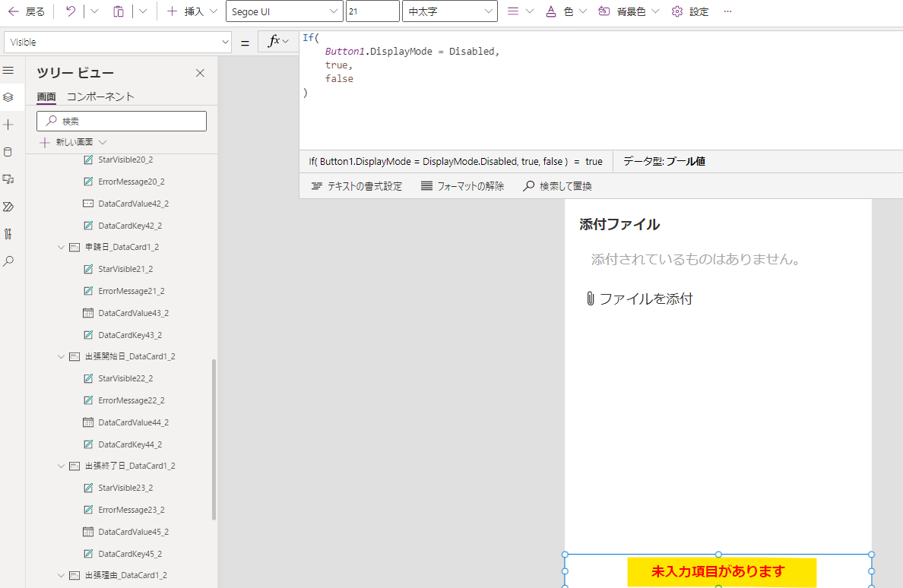Collapse the 申請日_DataCard1_2 node
903x588 pixels.
61,248
